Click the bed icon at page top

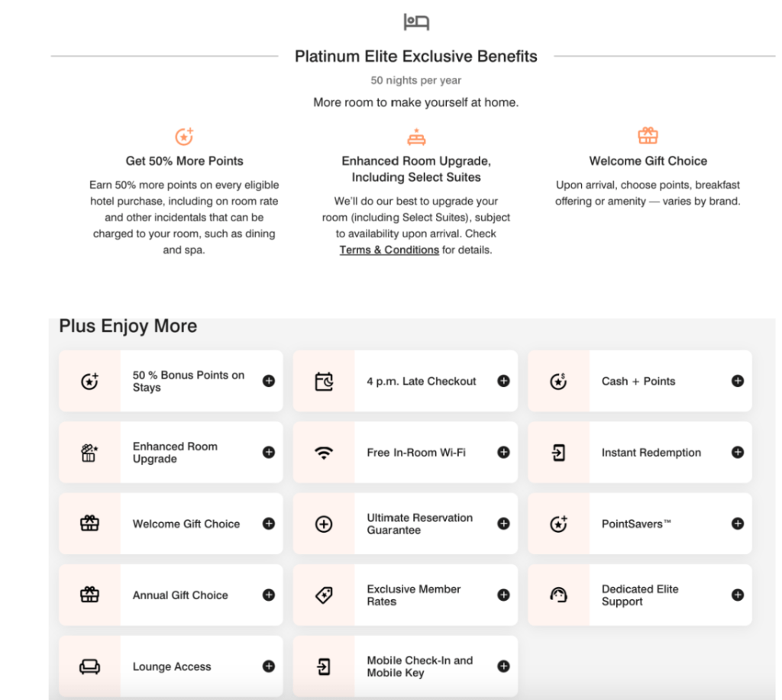pyautogui.click(x=416, y=21)
